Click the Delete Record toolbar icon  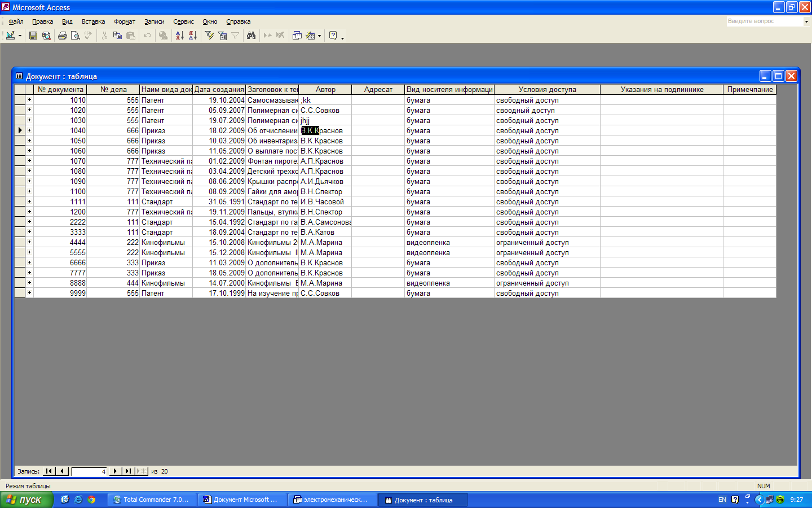280,36
